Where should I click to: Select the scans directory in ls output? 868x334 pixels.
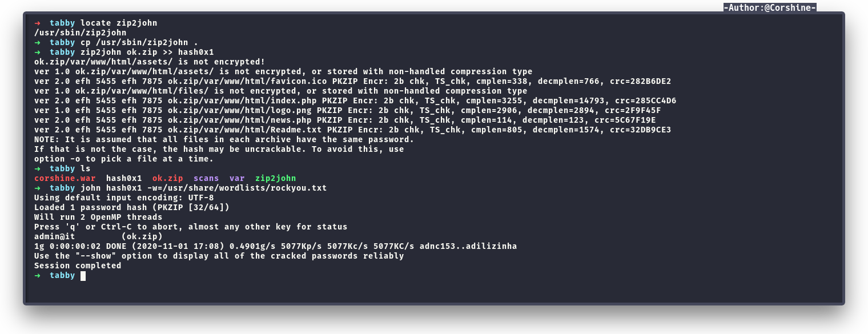coord(206,178)
